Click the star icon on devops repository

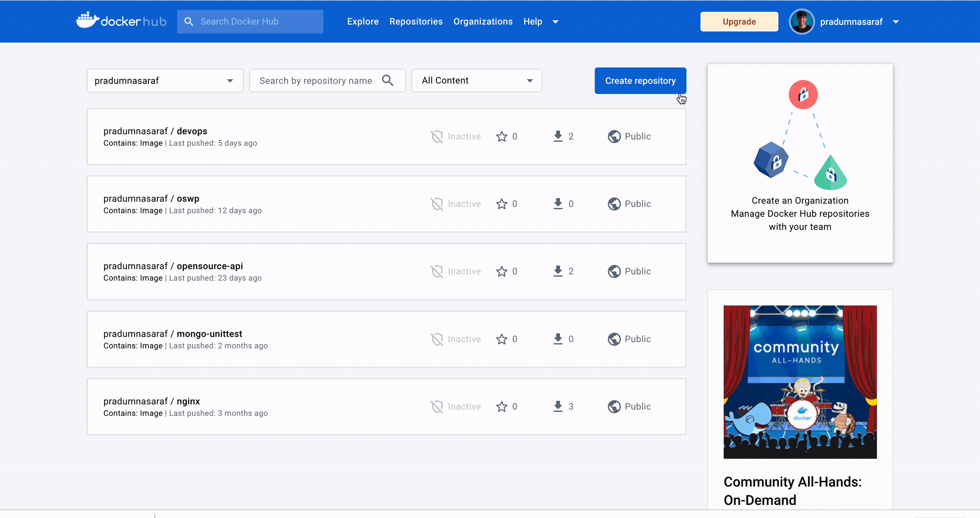pos(501,136)
